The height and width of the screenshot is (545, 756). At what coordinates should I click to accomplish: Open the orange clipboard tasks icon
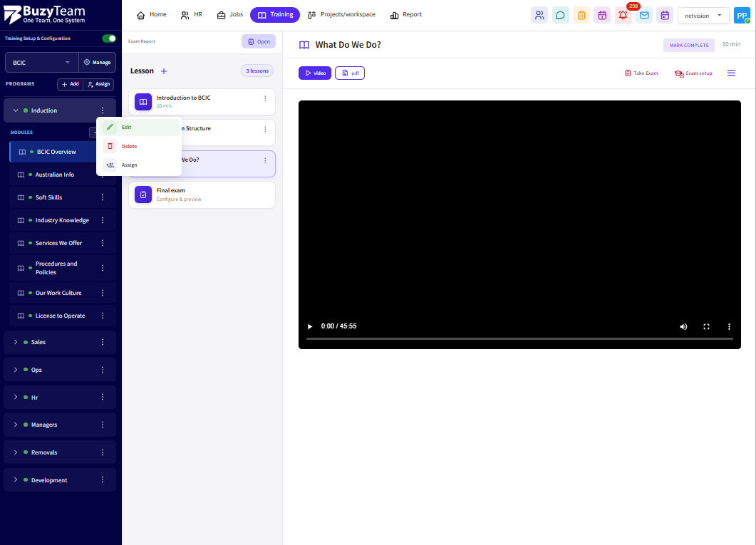point(581,16)
